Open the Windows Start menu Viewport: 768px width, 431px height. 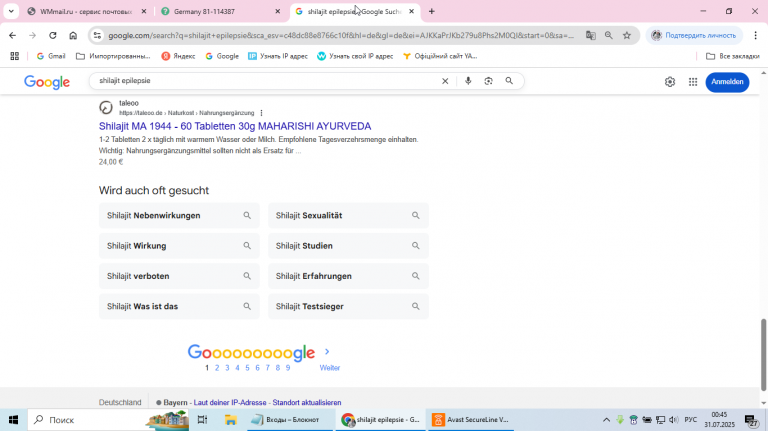13,420
